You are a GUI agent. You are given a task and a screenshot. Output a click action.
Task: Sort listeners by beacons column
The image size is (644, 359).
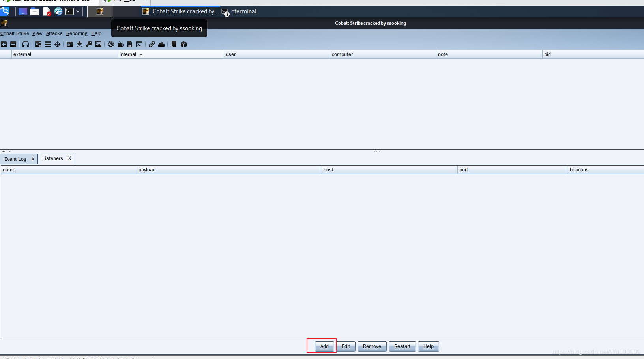pos(606,170)
